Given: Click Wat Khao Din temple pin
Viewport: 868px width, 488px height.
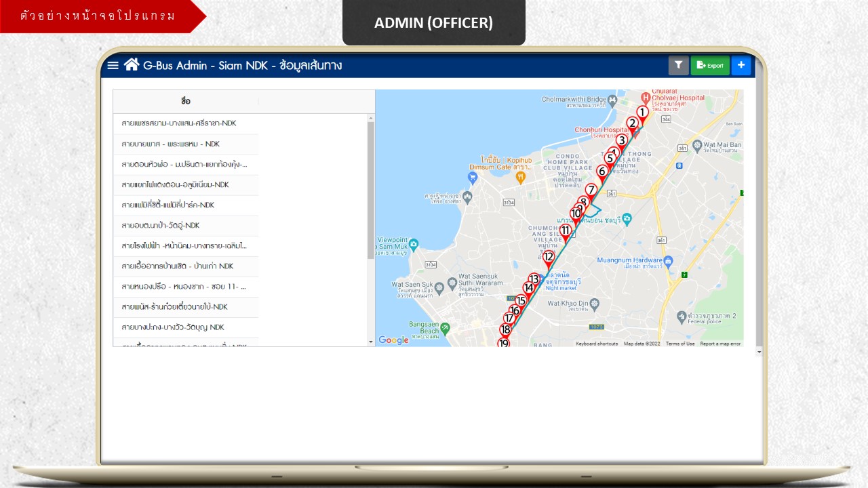Looking at the screenshot, I should [x=595, y=304].
